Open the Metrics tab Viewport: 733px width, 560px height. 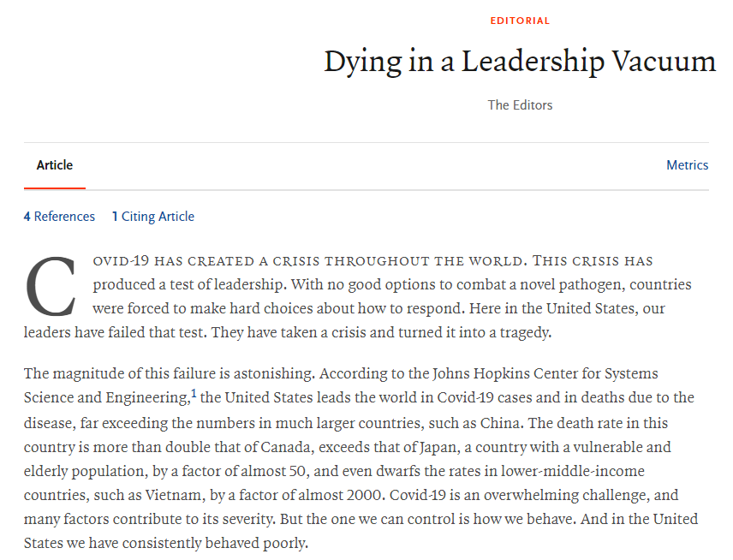687,165
